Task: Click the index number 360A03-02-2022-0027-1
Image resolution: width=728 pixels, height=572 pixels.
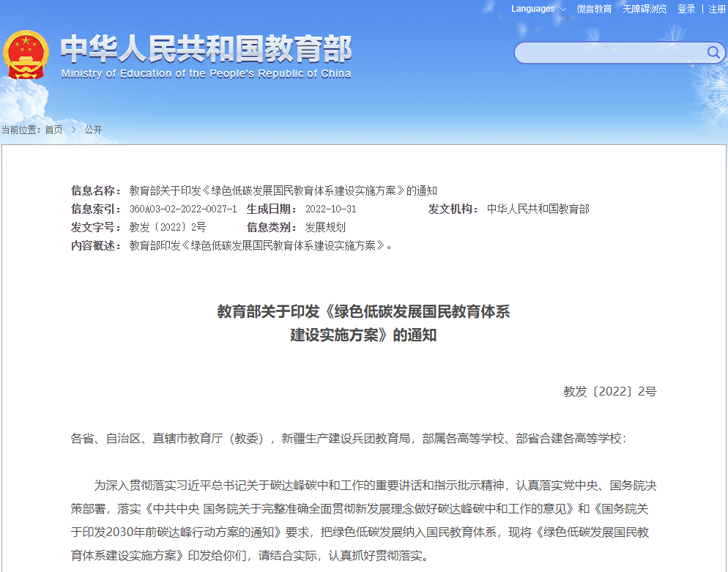Action: pyautogui.click(x=183, y=209)
